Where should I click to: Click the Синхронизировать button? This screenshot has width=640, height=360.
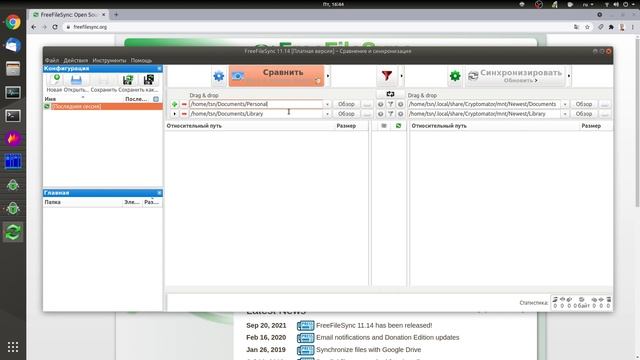pos(515,76)
